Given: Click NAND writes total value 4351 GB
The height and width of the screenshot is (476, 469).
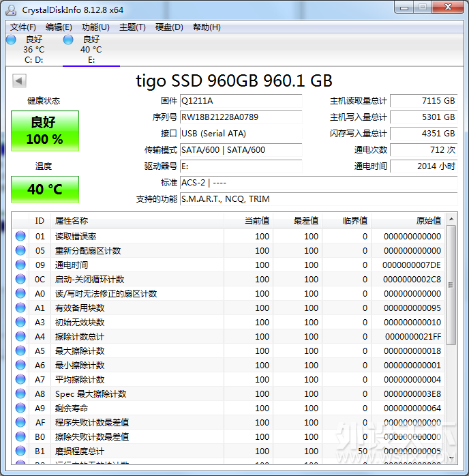Looking at the screenshot, I should 423,134.
